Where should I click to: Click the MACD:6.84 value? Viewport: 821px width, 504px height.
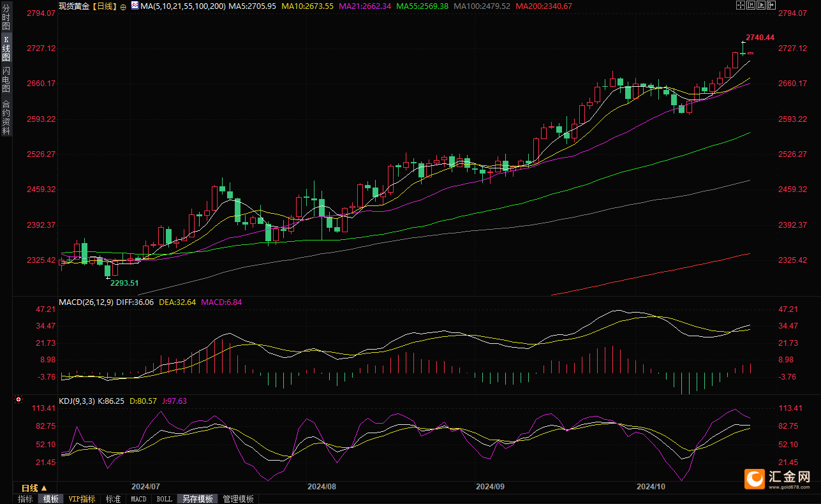[x=221, y=302]
